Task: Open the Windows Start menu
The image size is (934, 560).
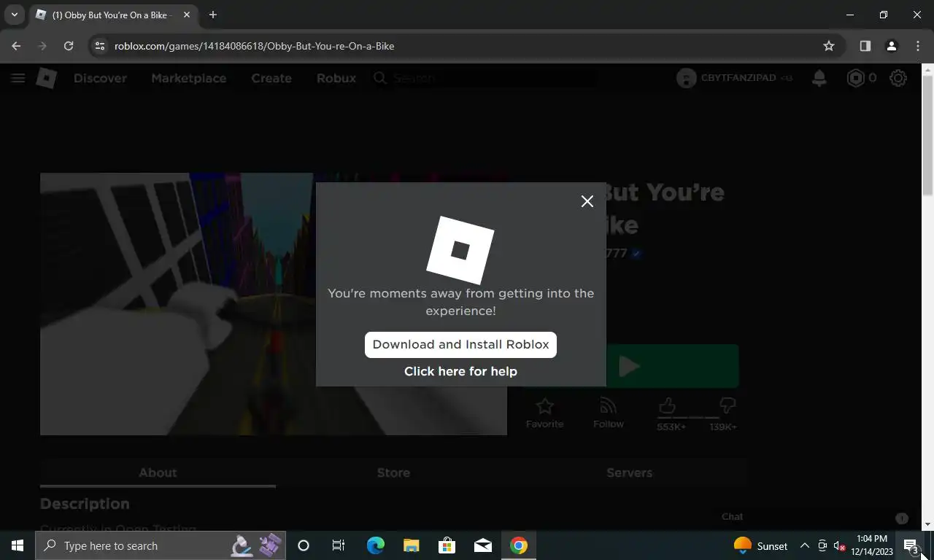Action: tap(18, 545)
